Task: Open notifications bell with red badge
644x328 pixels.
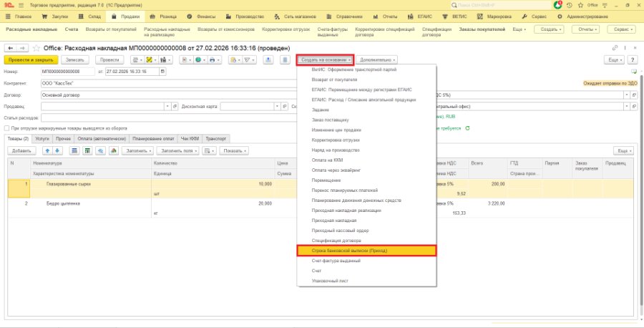Action: click(557, 5)
